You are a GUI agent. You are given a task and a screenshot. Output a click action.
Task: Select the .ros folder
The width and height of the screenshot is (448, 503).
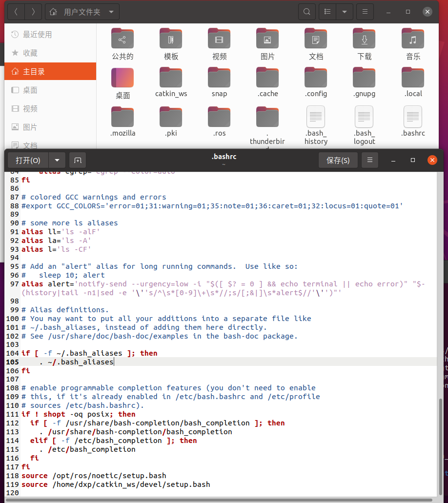(x=219, y=117)
